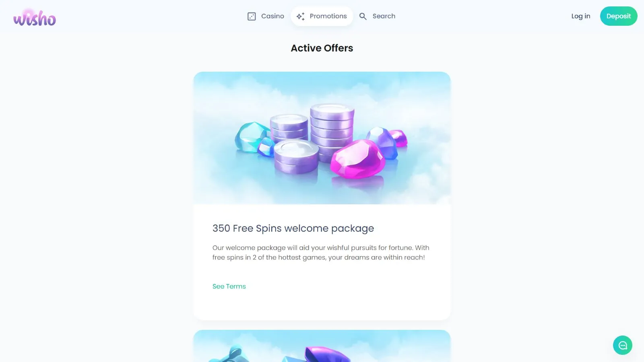Viewport: 644px width, 362px height.
Task: Click the Casino dice icon
Action: pos(252,16)
